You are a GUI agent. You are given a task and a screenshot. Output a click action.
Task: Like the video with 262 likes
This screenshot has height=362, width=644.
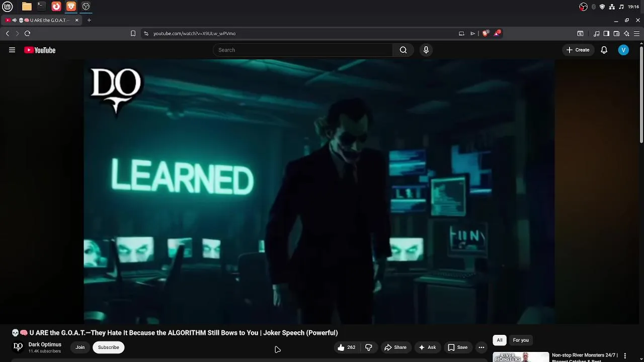(347, 347)
